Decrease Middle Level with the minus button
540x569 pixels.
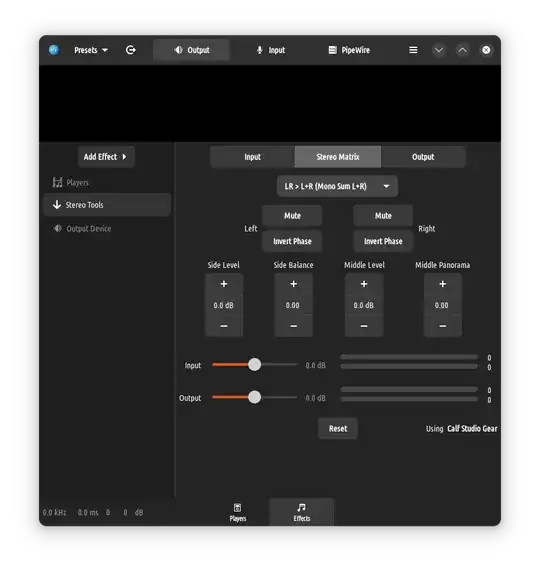364,326
